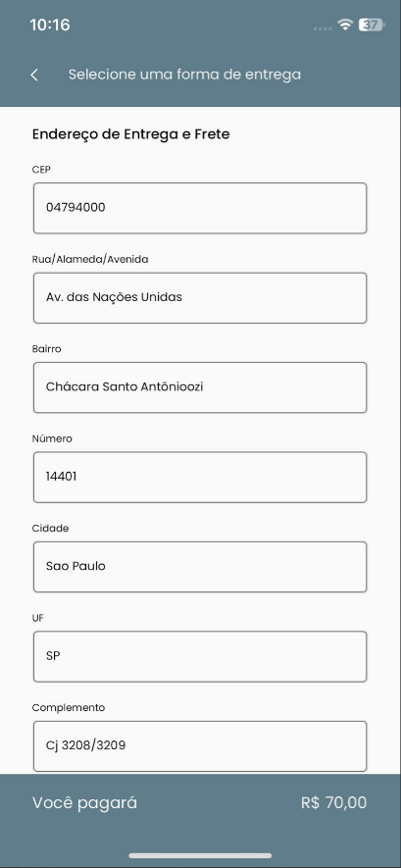Edit the Bairro field Chácara Santo Antônio
Viewport: 401px width, 868px height.
(200, 387)
